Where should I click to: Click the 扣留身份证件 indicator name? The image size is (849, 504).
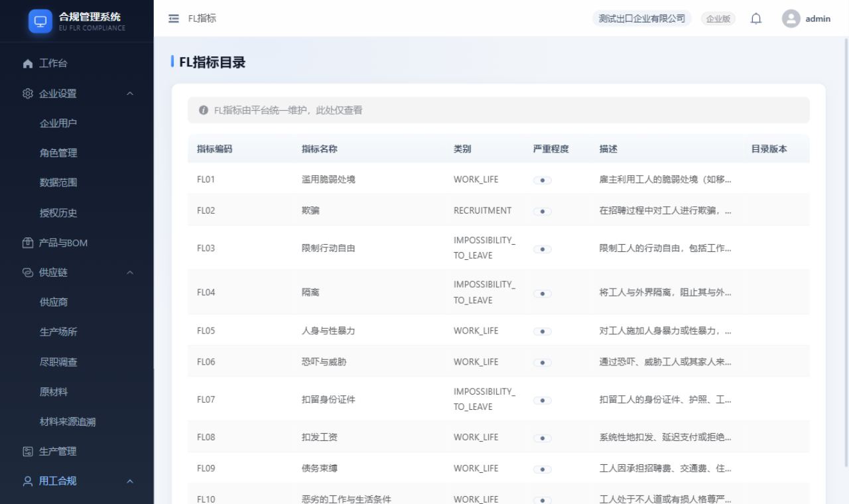(x=328, y=400)
